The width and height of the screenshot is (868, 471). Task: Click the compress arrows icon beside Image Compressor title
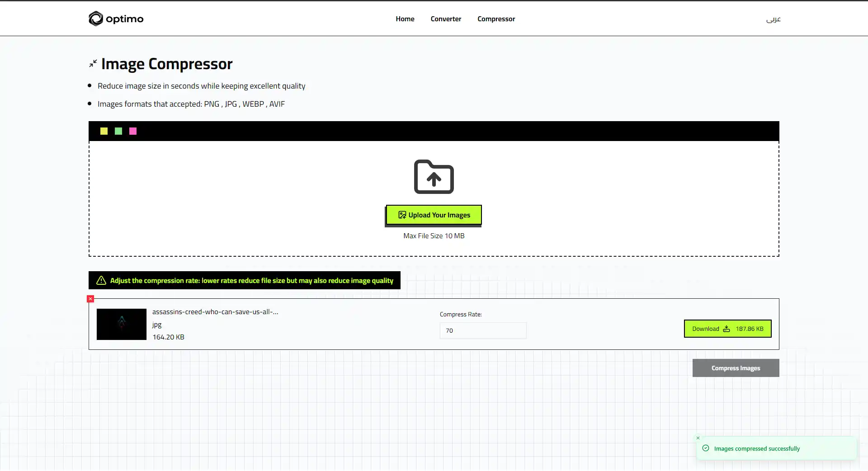(x=92, y=63)
